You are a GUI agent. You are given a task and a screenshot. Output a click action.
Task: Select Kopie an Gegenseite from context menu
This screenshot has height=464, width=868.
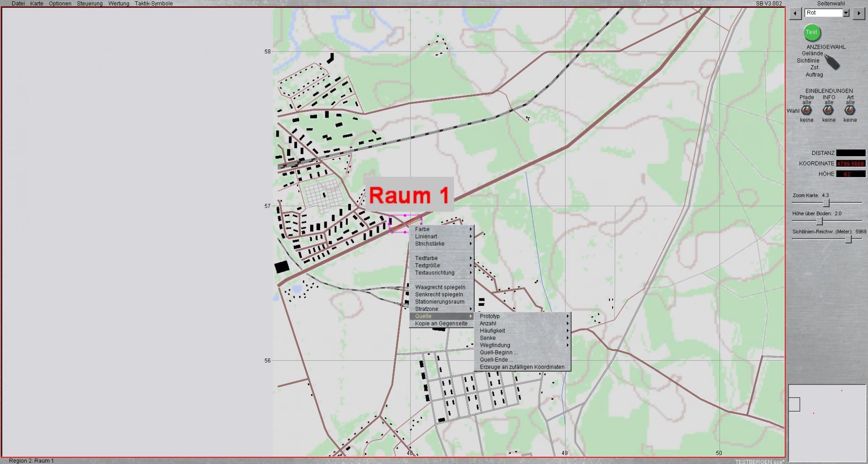coord(441,324)
